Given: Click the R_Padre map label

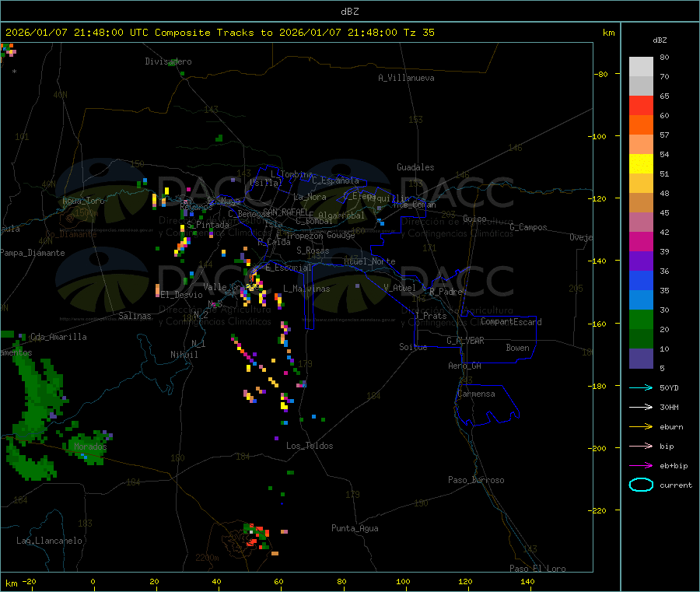Looking at the screenshot, I should tap(446, 292).
